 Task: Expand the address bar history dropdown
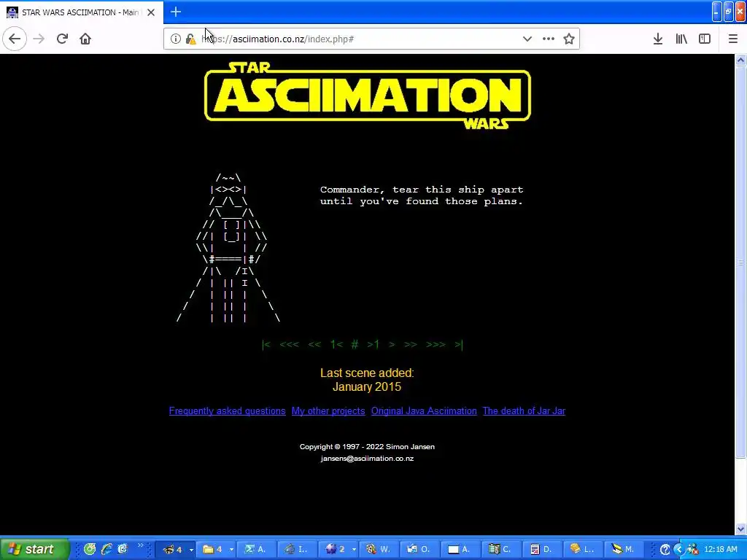point(527,39)
